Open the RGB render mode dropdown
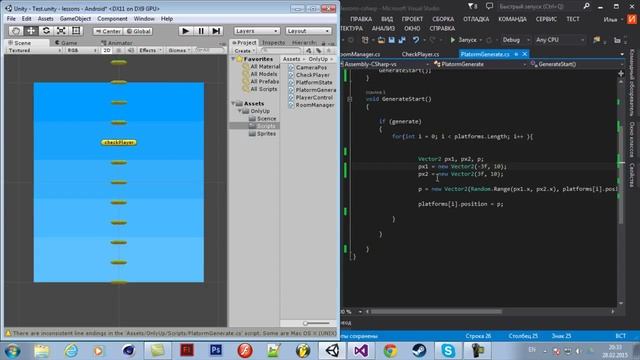Screen dimensions: 640x360 81,50
